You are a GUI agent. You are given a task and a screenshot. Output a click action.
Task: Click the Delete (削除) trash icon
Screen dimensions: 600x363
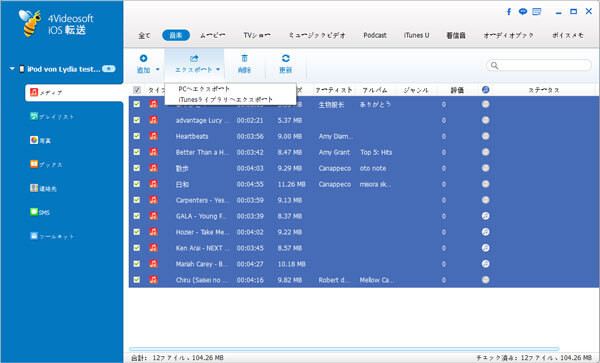pos(244,58)
